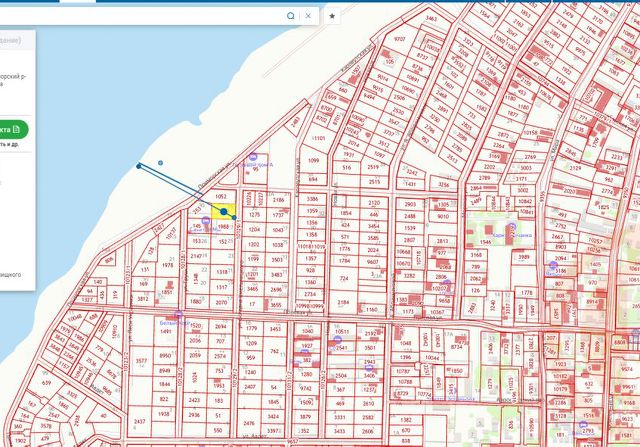Click parcel 3989
This screenshot has height=447, width=640.
(x=524, y=257)
